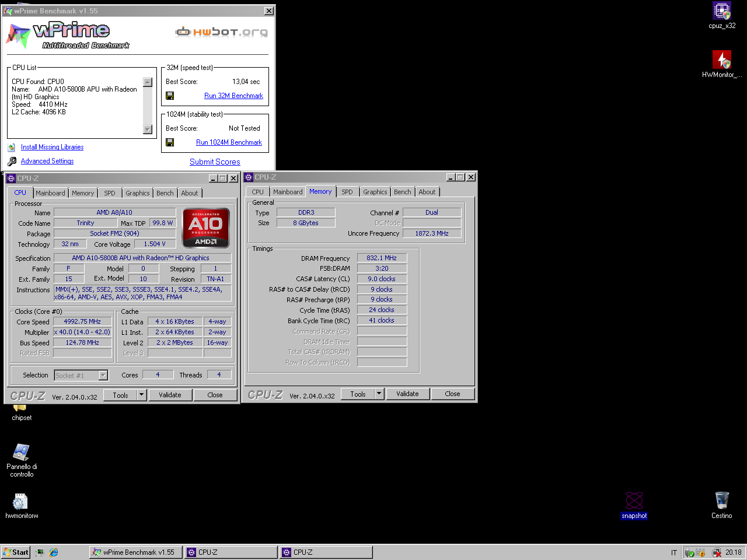Open SPD tab in right CPU-Z window
This screenshot has width=747, height=560.
[347, 192]
